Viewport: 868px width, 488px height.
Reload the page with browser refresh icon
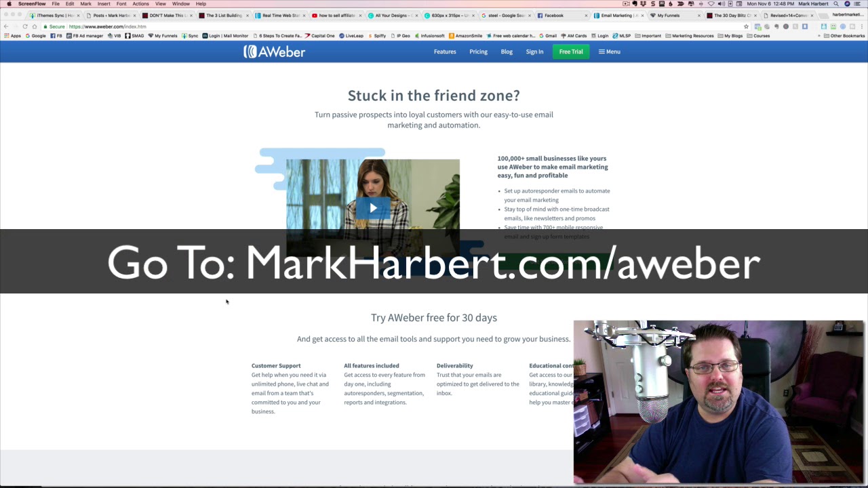[25, 26]
